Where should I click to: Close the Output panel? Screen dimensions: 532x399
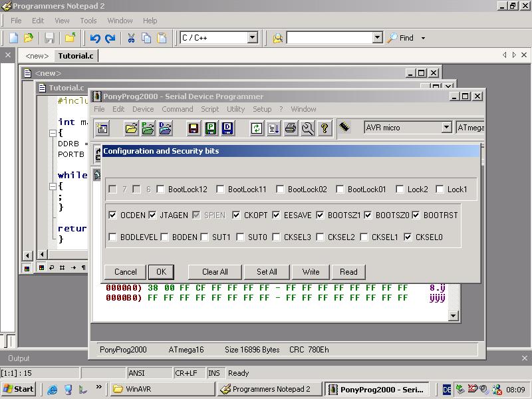(x=525, y=358)
